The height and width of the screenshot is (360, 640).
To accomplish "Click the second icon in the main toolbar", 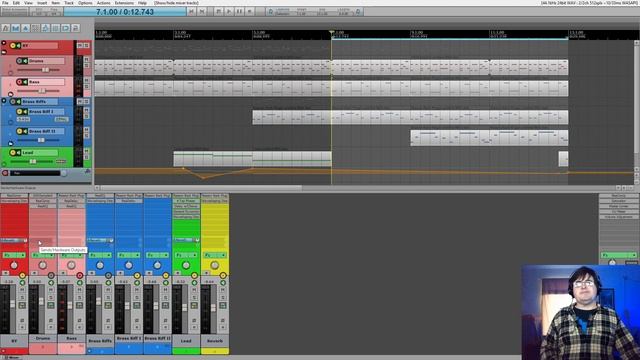I will tap(16, 28).
